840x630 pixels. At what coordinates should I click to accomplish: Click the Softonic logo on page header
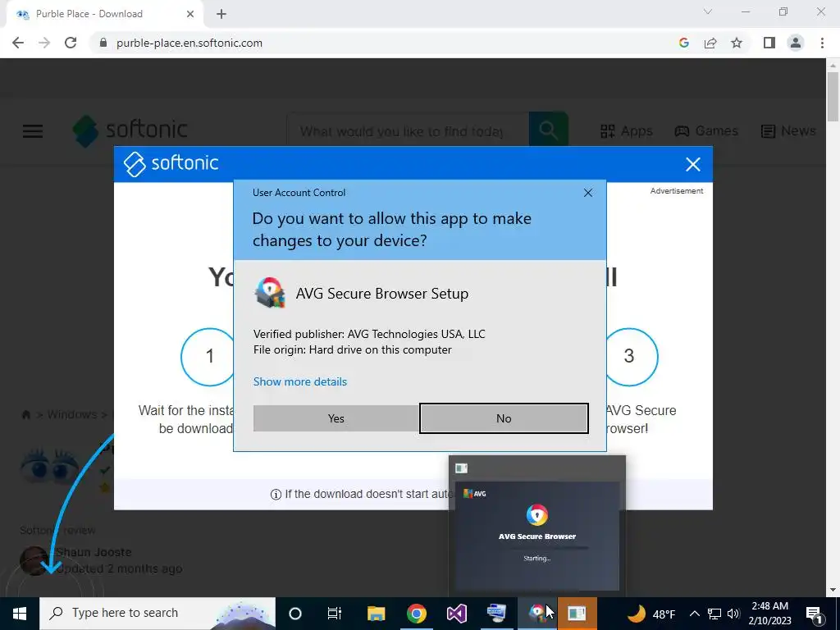click(x=130, y=130)
